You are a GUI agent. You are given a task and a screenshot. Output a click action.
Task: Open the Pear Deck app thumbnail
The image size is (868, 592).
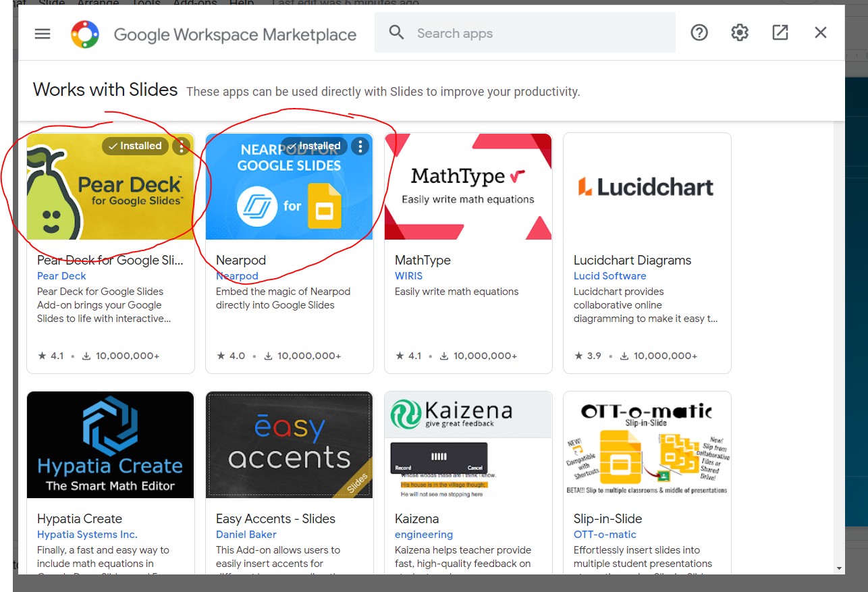[x=111, y=186]
